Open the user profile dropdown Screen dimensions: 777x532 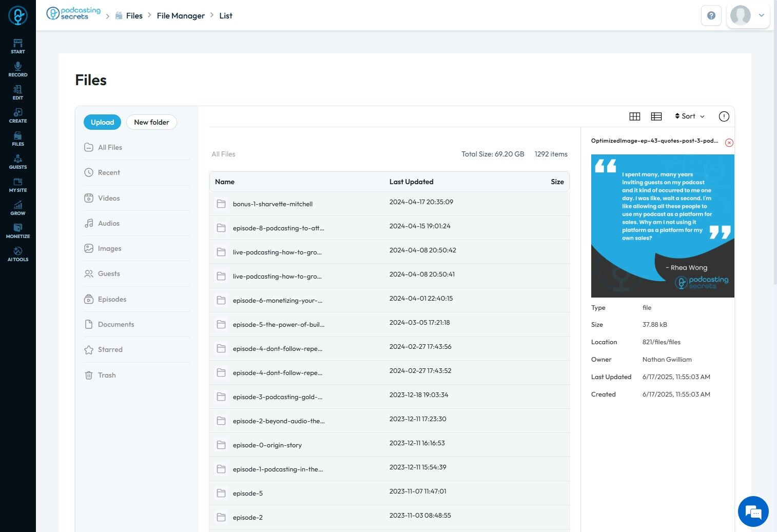(x=748, y=15)
